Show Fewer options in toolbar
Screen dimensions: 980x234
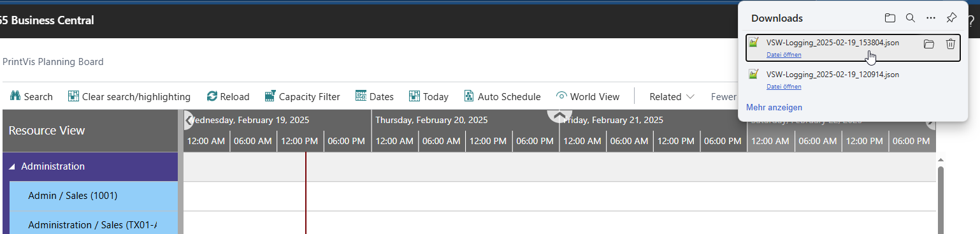tap(724, 96)
